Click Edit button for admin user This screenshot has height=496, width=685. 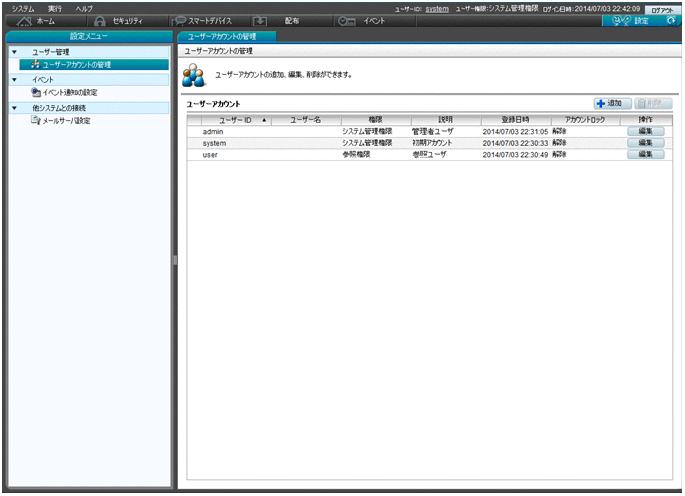[645, 131]
